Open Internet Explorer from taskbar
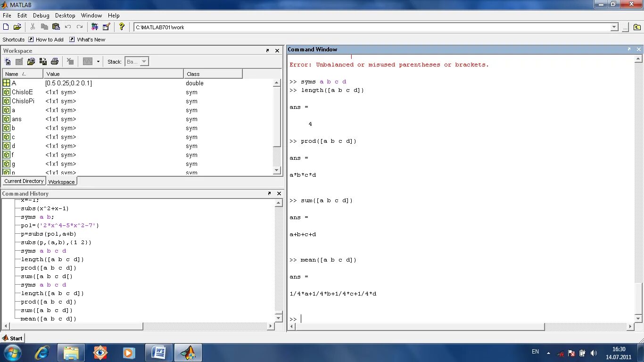644x362 pixels. [42, 352]
